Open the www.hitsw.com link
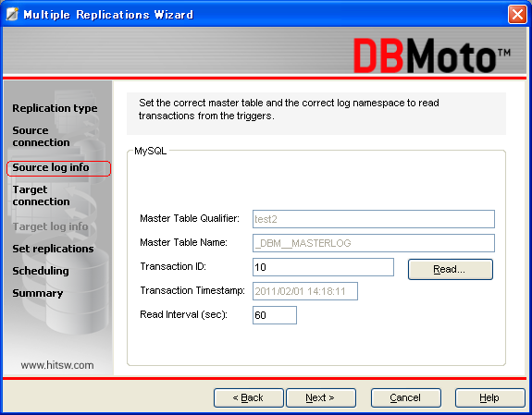 [57, 365]
